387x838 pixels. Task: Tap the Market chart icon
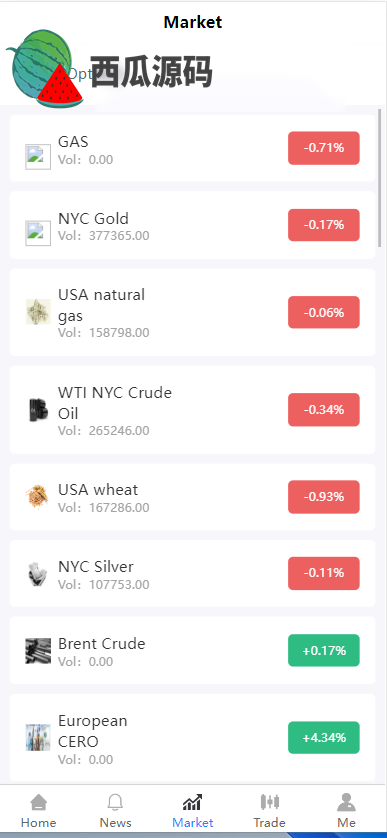click(x=192, y=802)
